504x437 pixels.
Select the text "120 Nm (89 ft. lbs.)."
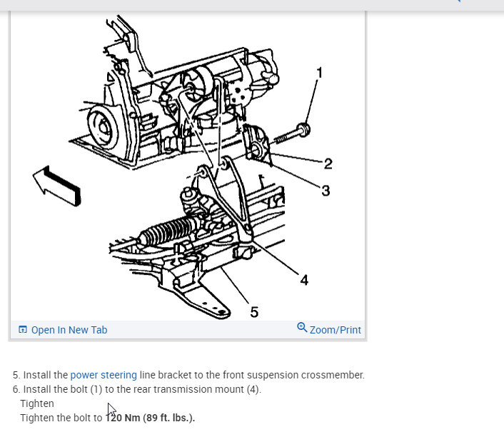tap(150, 418)
